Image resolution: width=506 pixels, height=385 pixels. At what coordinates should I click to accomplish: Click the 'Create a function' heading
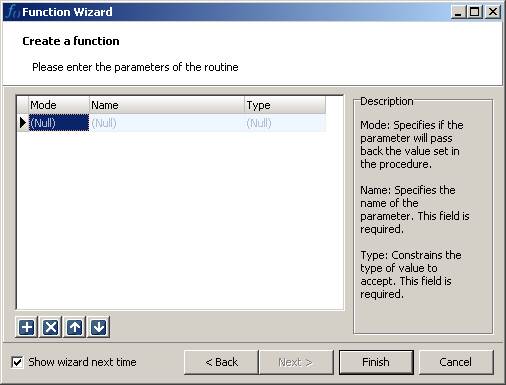[71, 41]
